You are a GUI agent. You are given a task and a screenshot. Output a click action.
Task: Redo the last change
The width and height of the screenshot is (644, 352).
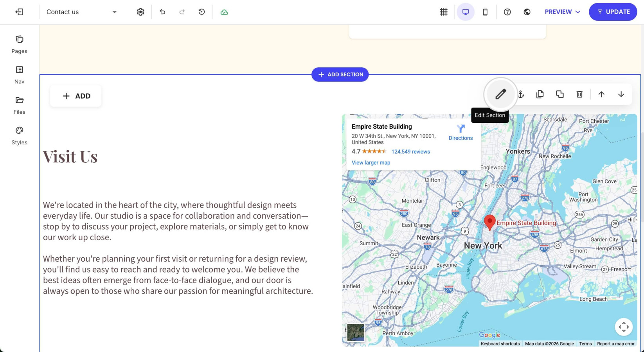[182, 12]
